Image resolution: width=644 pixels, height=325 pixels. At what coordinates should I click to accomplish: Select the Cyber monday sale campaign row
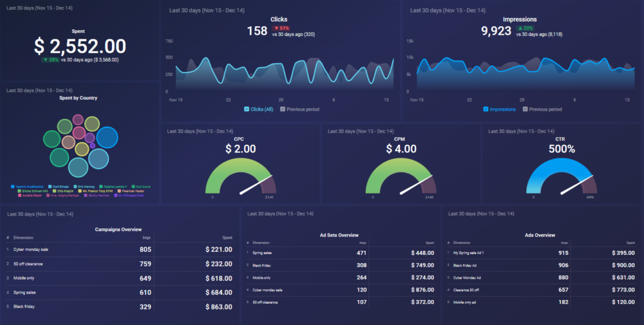coord(120,250)
